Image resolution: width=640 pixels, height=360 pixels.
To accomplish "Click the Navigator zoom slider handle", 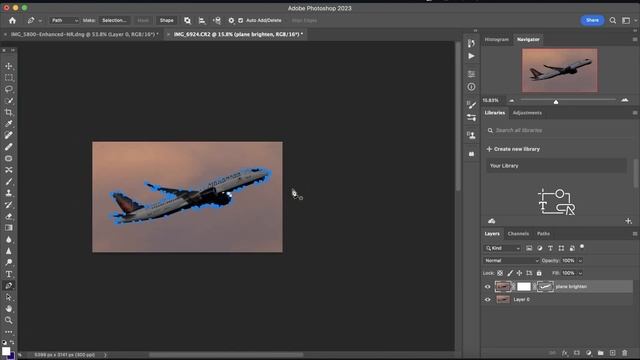I will (x=556, y=101).
